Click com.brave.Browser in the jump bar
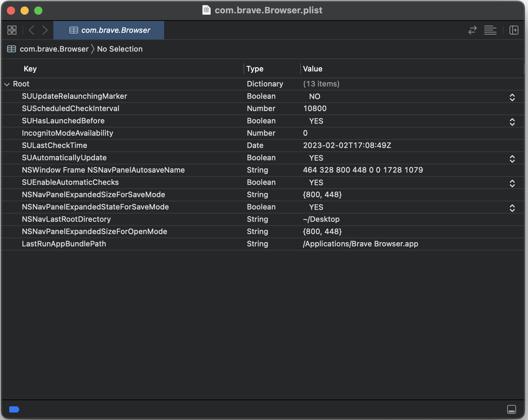This screenshot has height=420, width=528. tap(54, 49)
